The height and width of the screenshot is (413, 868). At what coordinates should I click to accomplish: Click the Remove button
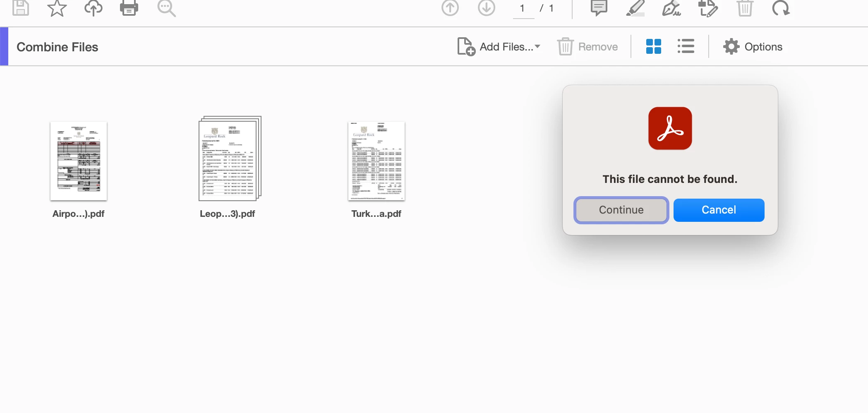pyautogui.click(x=587, y=47)
